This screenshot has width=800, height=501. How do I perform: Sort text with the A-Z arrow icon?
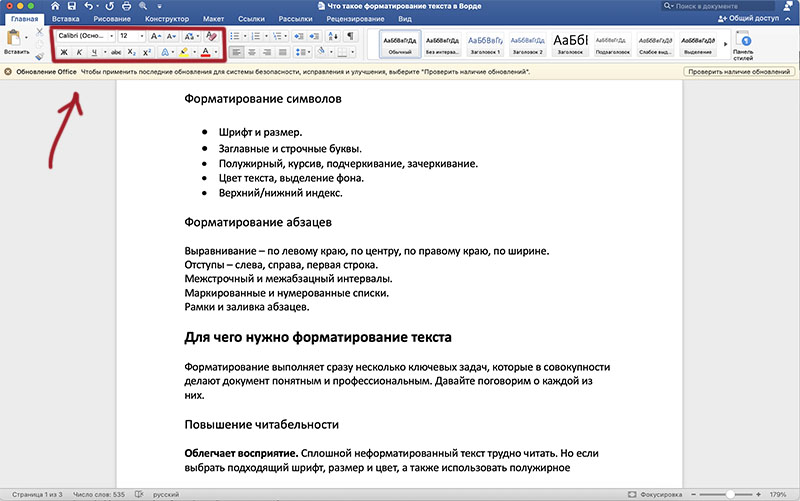pyautogui.click(x=333, y=36)
